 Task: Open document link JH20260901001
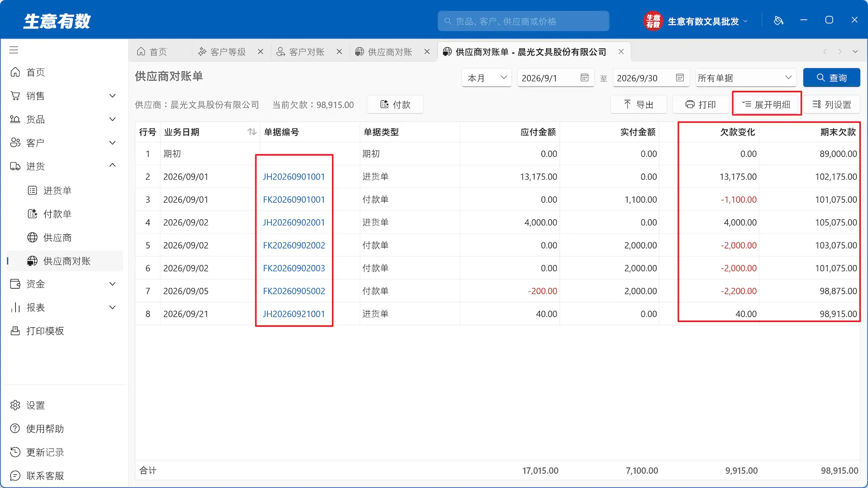tap(294, 177)
